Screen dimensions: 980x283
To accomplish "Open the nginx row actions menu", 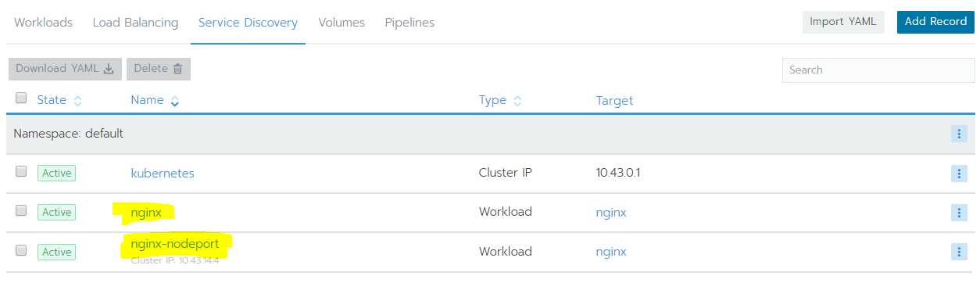I will point(959,212).
